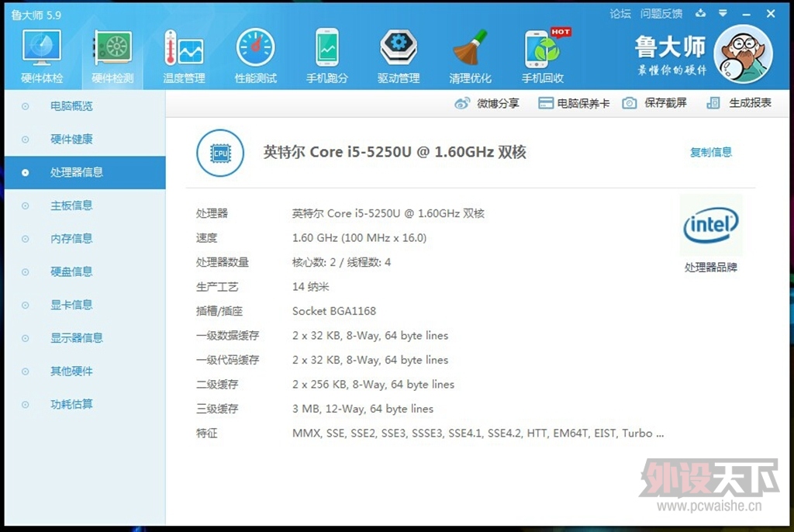Click the 复制信息 copy info link
The height and width of the screenshot is (532, 794).
point(710,152)
